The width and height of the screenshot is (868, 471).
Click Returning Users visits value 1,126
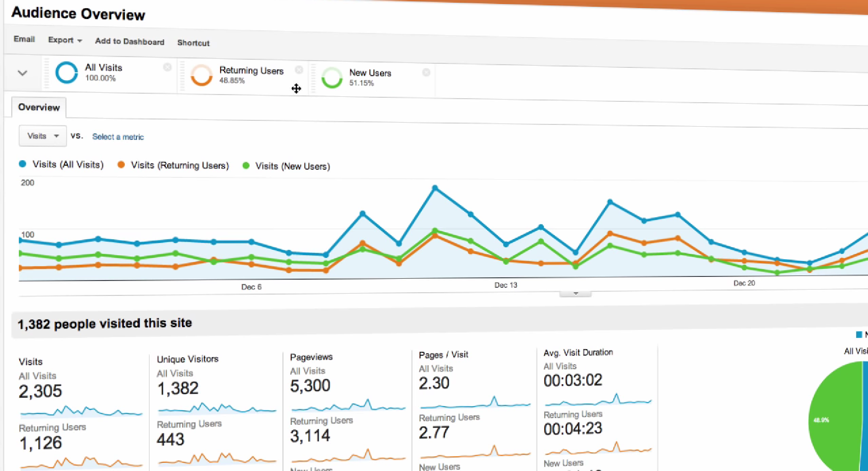[41, 442]
